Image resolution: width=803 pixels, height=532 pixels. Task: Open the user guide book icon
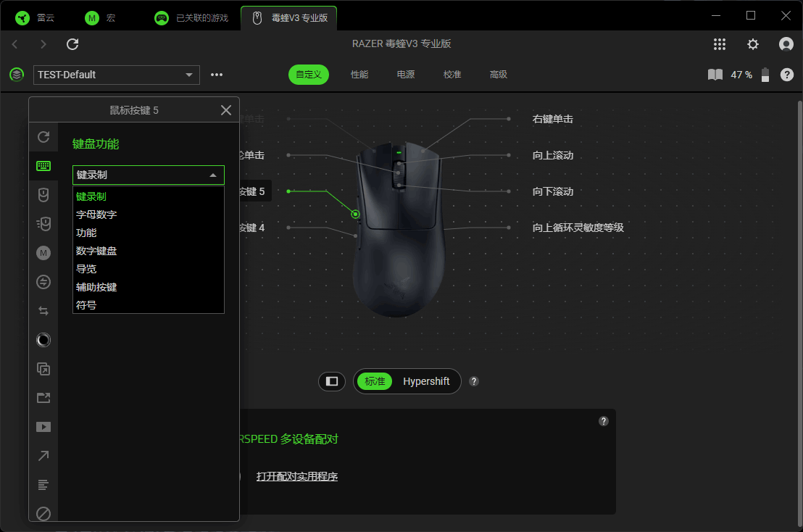tap(715, 75)
